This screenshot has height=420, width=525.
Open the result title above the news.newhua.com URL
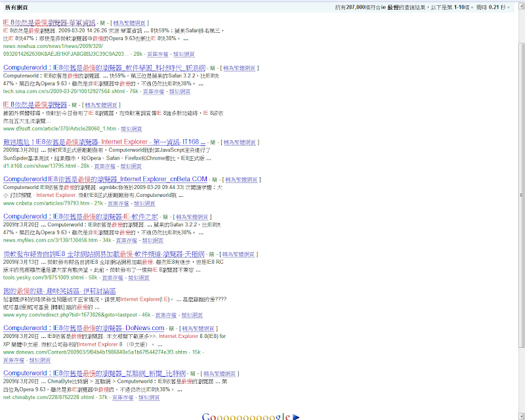click(x=49, y=23)
